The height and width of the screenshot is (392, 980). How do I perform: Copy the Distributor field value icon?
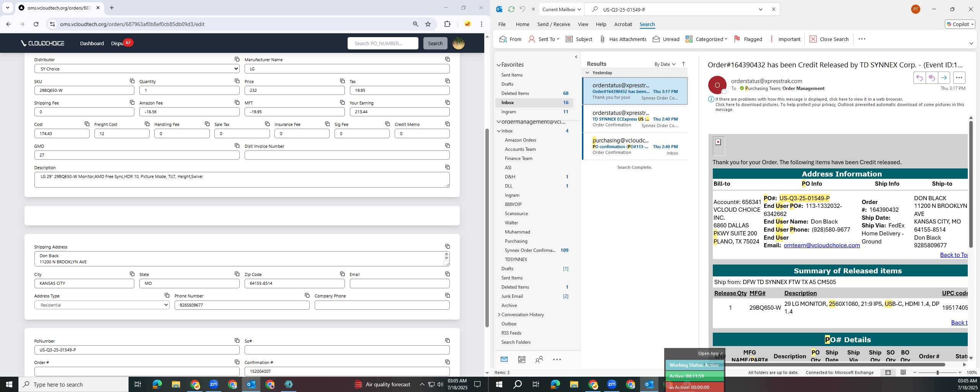pos(237,59)
